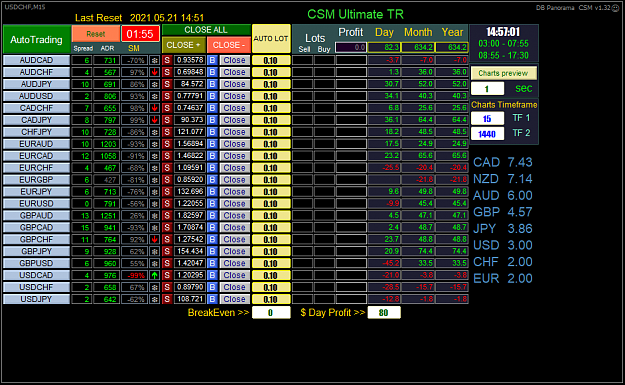Click the GBP 4.57 strength entry
Viewport: 625px width, 385px height.
[503, 212]
